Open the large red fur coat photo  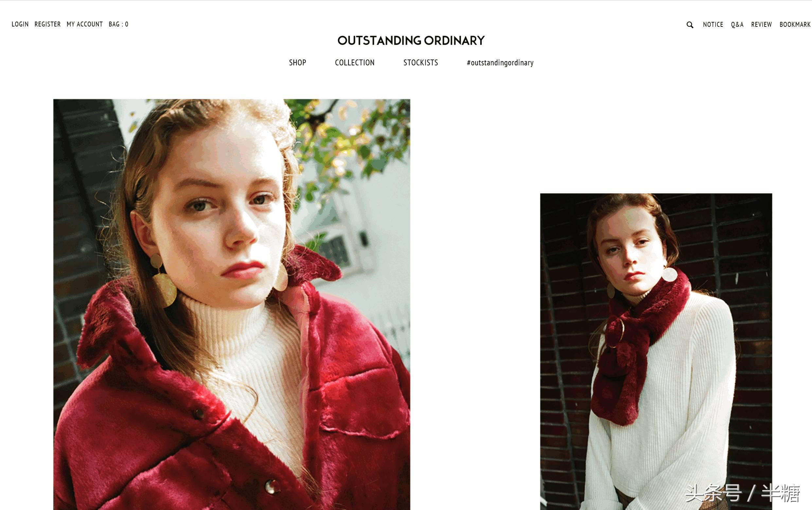(232, 304)
